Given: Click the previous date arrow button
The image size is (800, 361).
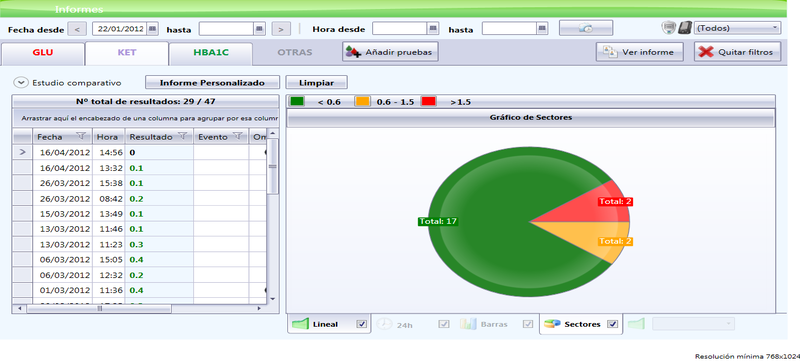Looking at the screenshot, I should pos(77,29).
